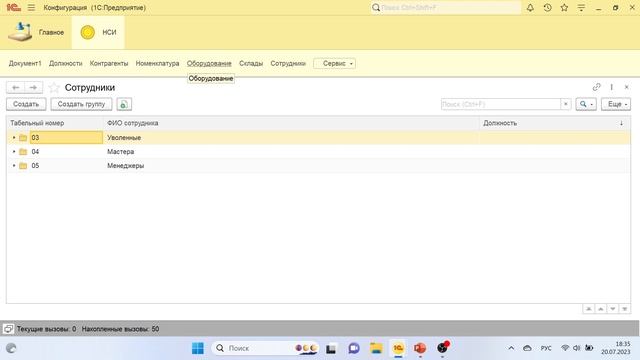640x360 pixels.
Task: Select the 04 folder icon
Action: (x=23, y=151)
